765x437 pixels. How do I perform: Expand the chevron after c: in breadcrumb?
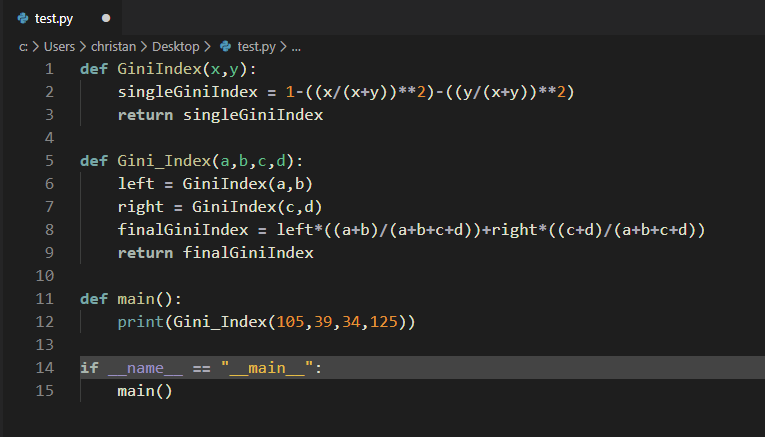[36, 47]
